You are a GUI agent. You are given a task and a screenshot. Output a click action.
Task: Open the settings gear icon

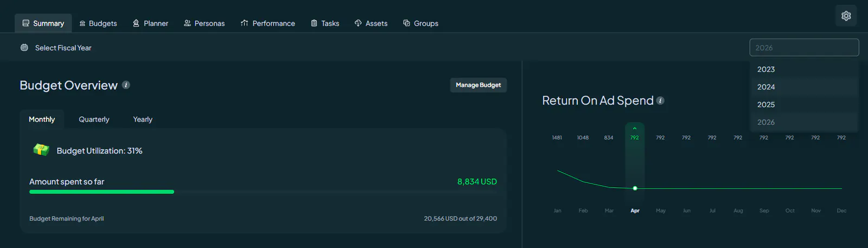point(846,16)
